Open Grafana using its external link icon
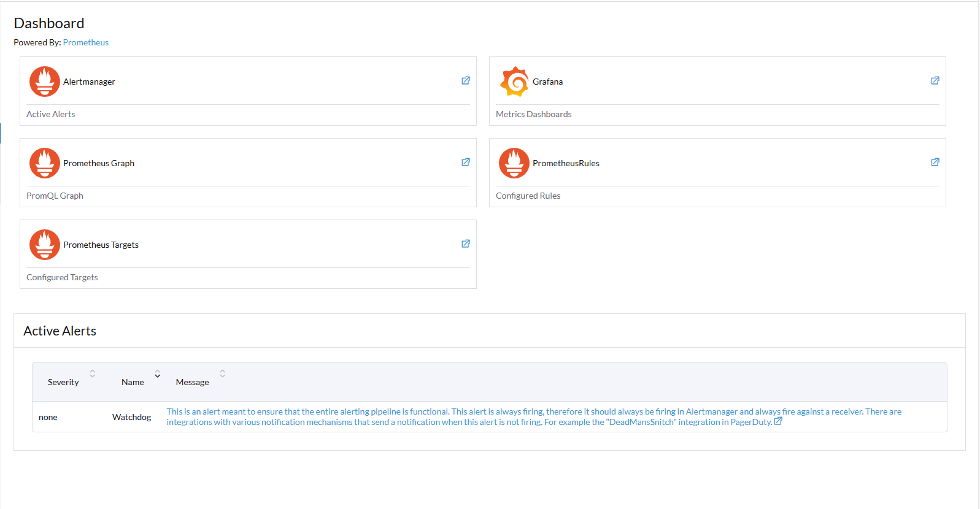This screenshot has width=980, height=509. point(935,81)
